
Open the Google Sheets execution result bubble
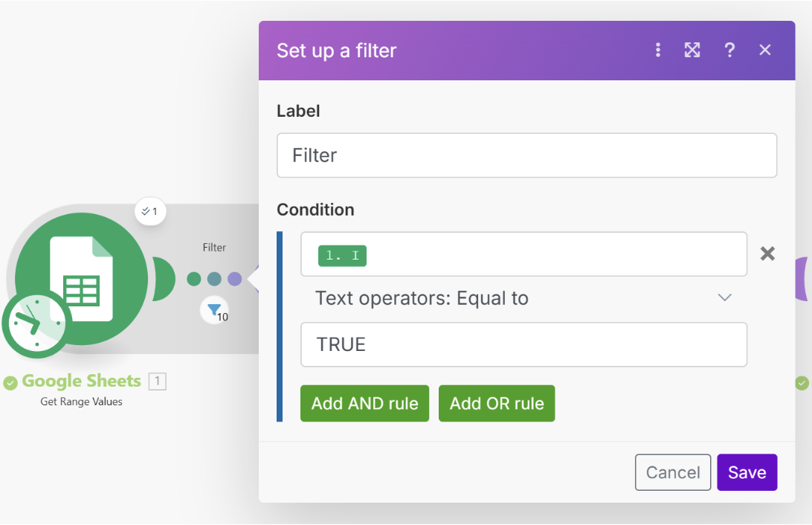pos(150,211)
